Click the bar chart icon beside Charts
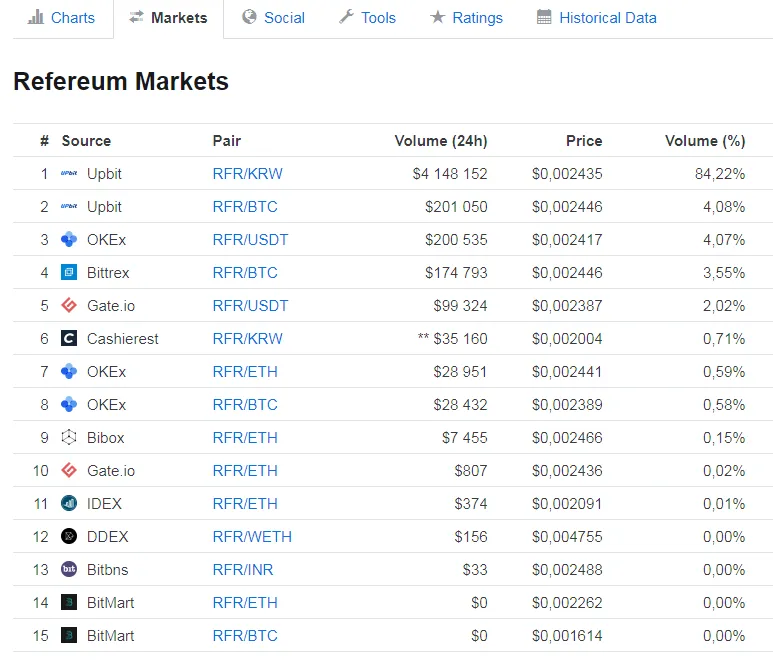The height and width of the screenshot is (662, 773). [x=35, y=17]
